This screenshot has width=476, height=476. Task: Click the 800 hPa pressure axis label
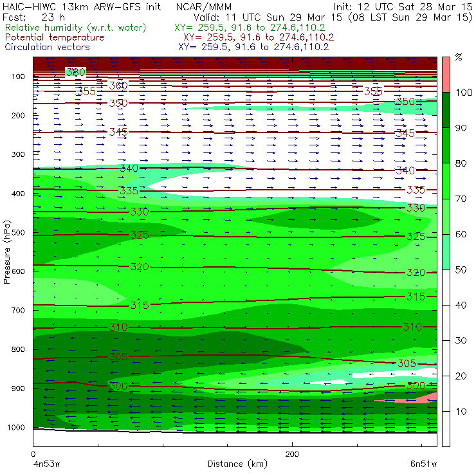18,349
